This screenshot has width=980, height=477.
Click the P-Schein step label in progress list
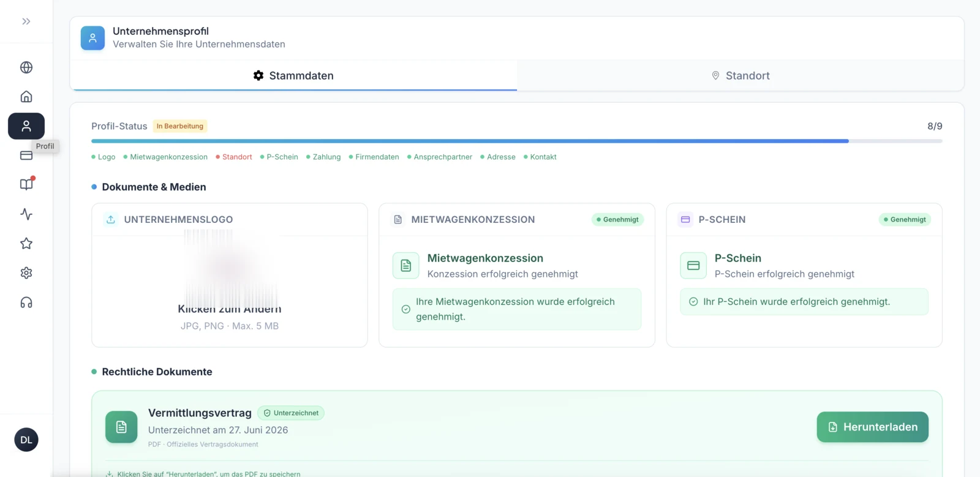pos(279,157)
